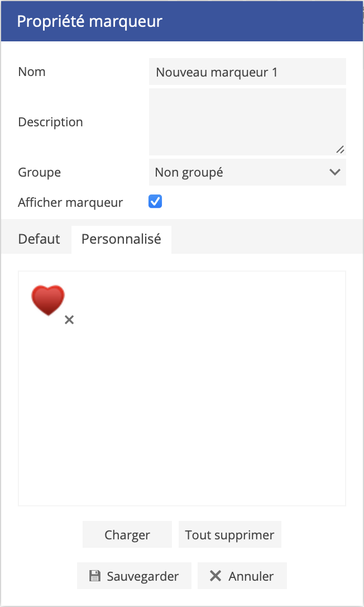Save marker with the Sauvegarder label
This screenshot has width=364, height=607.
coord(143,576)
